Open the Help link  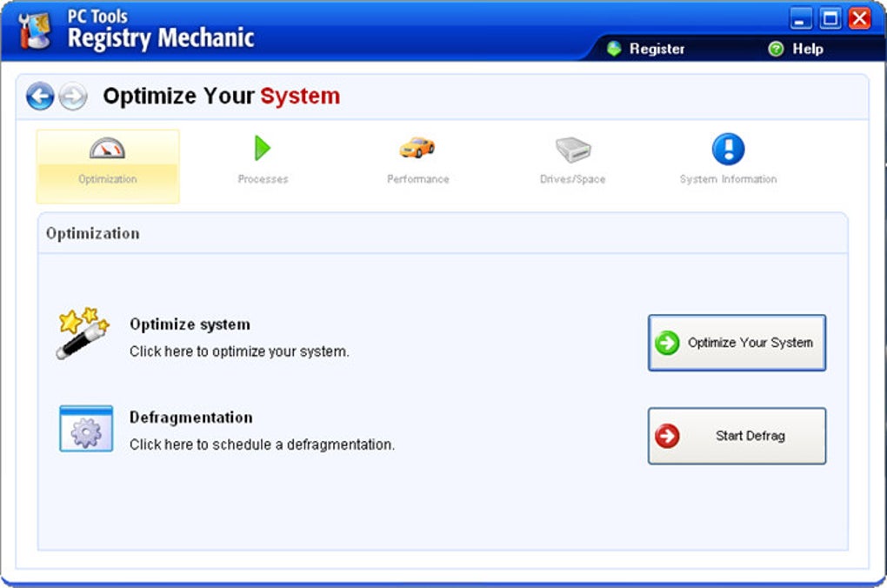click(808, 50)
